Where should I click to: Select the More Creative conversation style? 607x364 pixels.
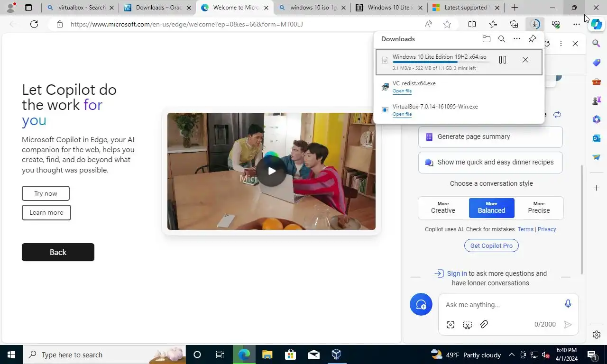(443, 208)
